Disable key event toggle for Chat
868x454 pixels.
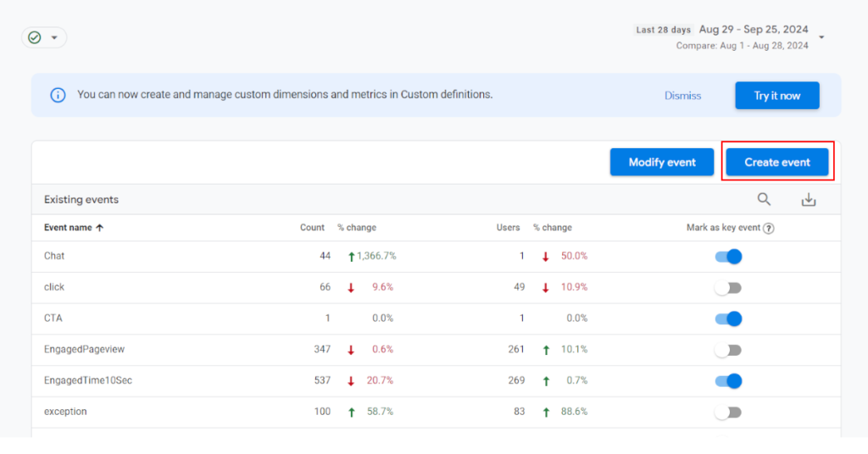point(728,257)
